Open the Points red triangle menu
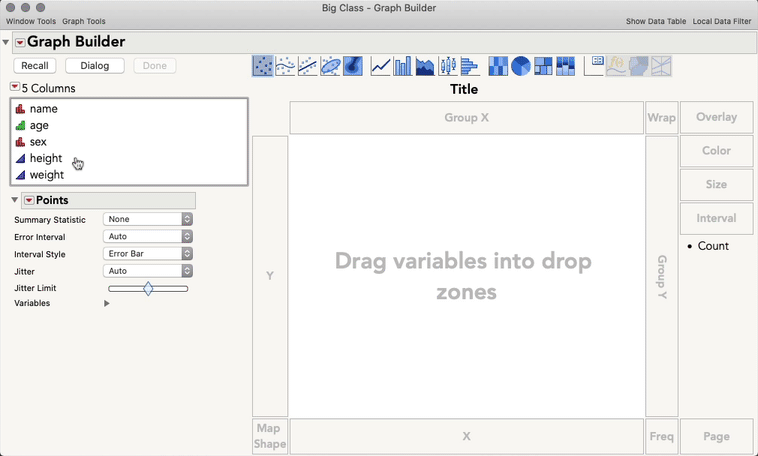This screenshot has height=456, width=758. pos(29,200)
